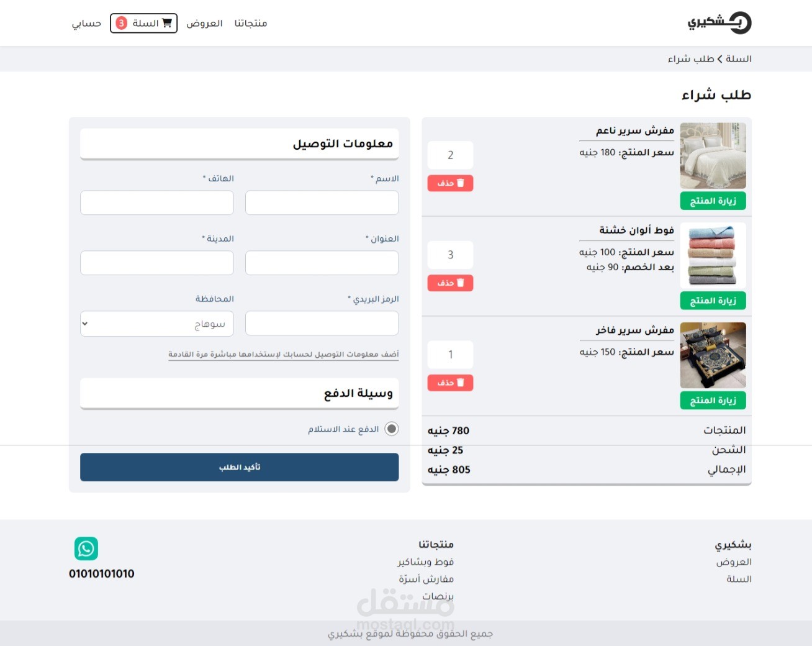Click the copyright text in footer

[x=410, y=634]
